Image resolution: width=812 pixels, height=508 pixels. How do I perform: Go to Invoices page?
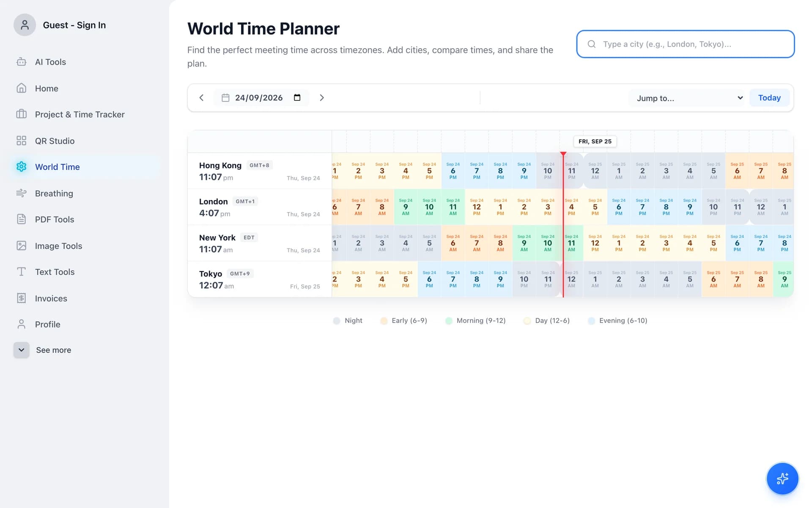(x=51, y=298)
